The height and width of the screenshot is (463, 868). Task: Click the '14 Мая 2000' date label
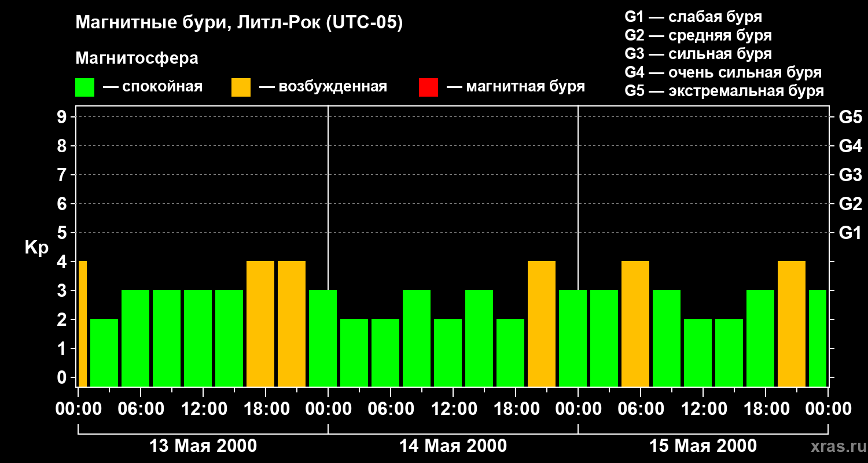pos(453,446)
